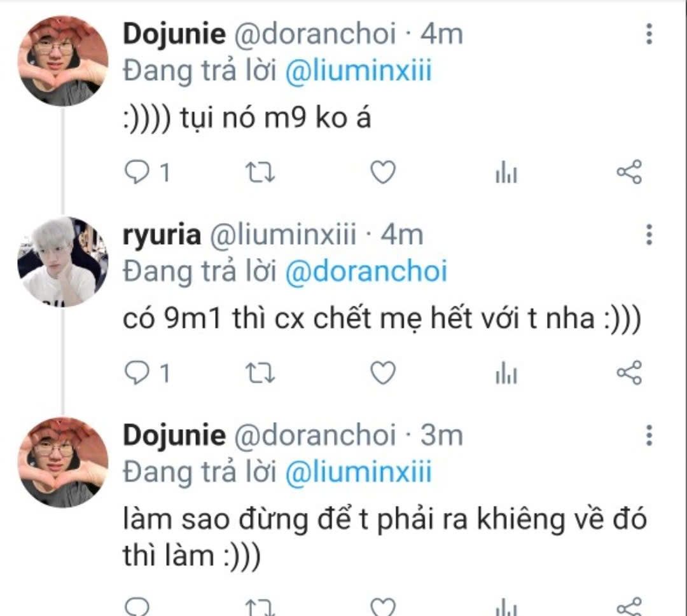
Task: Share ryuria's tweet
Action: (x=629, y=373)
